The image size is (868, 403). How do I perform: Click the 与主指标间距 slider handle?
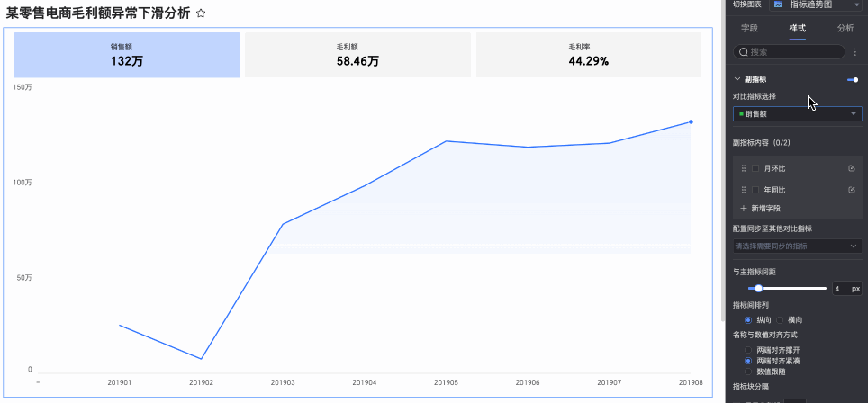758,289
